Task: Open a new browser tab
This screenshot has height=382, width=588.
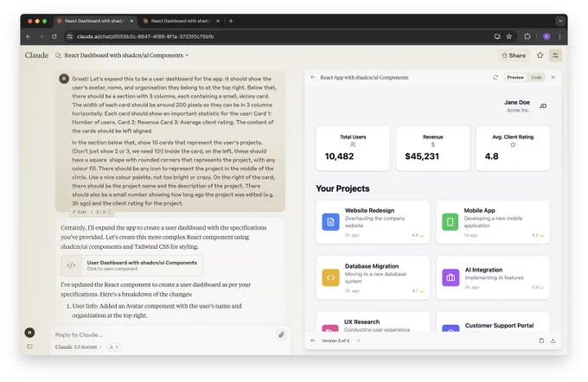Action: click(x=231, y=21)
